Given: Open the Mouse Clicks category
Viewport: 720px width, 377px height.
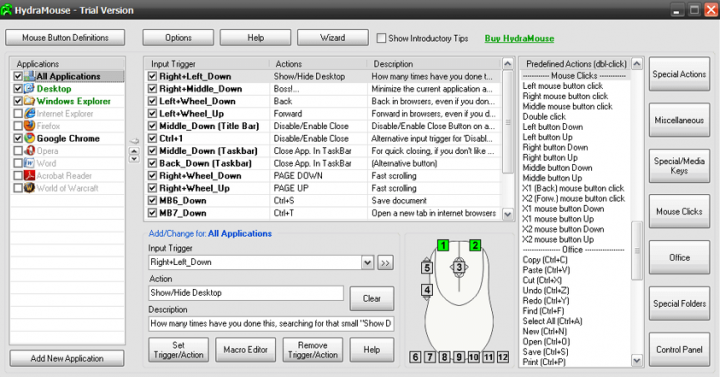Looking at the screenshot, I should [679, 211].
